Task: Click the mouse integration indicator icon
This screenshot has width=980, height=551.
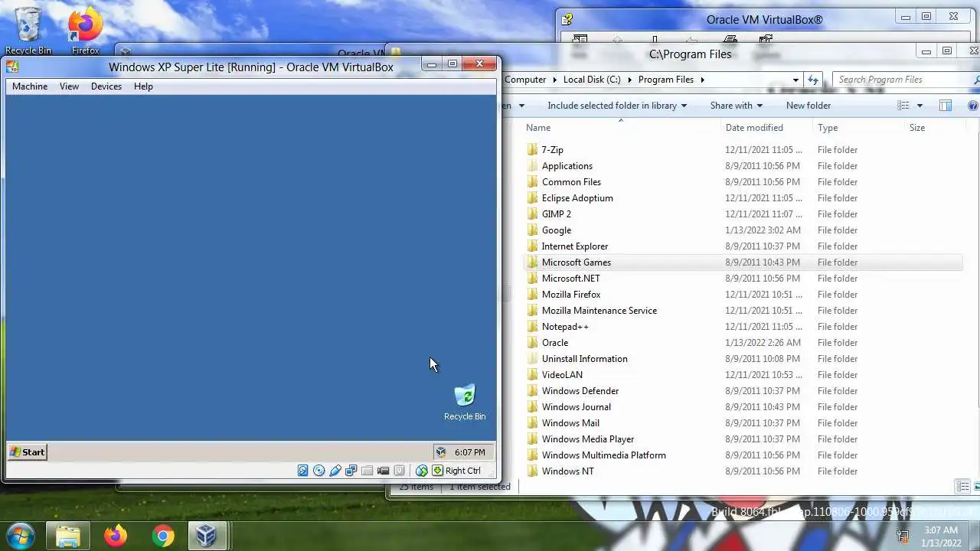Action: (x=422, y=471)
